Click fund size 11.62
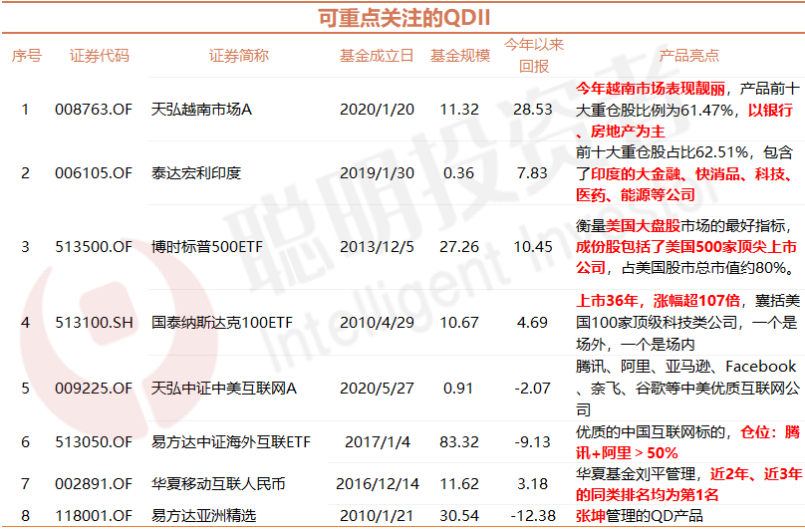Viewport: 805px width, 532px height. 459,484
